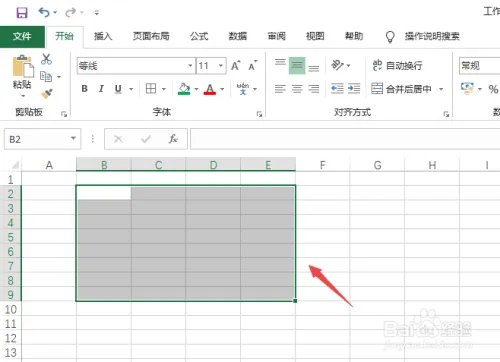Expand the Underline style dropdown
The height and width of the screenshot is (362, 500).
(x=131, y=89)
